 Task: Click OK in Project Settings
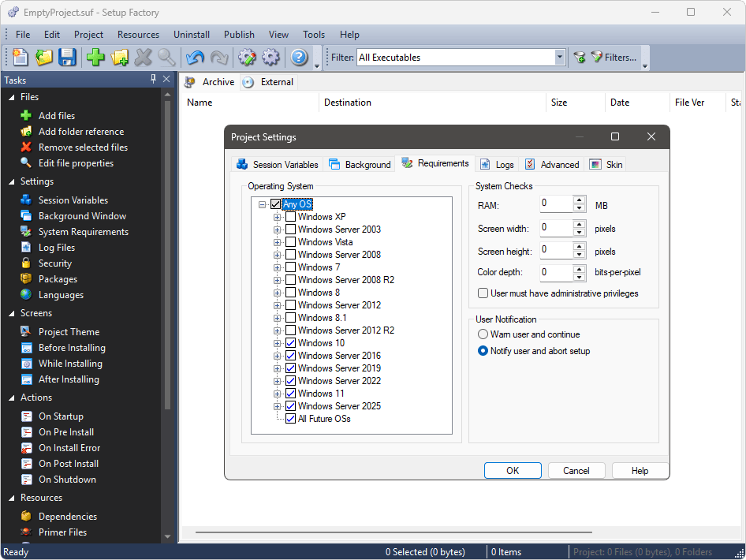point(513,471)
